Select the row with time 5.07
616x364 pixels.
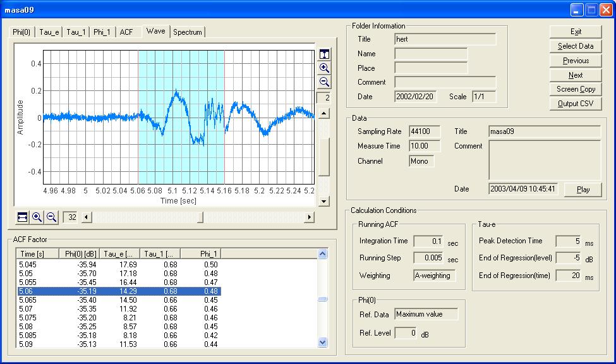click(x=119, y=309)
